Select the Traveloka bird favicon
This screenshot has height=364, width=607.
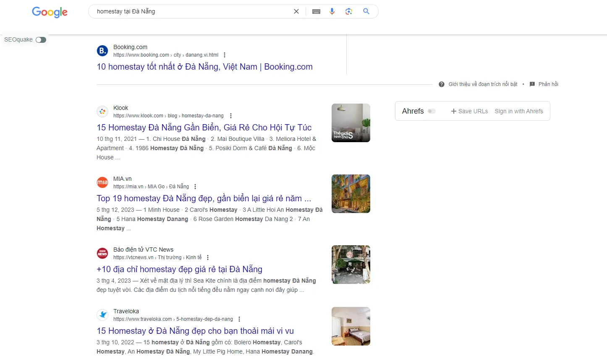coord(102,315)
